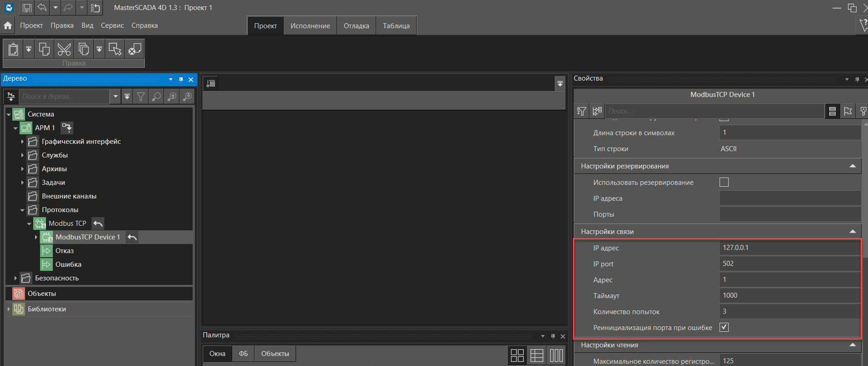The image size is (868, 366).
Task: Open the tree search history dropdown
Action: click(115, 97)
